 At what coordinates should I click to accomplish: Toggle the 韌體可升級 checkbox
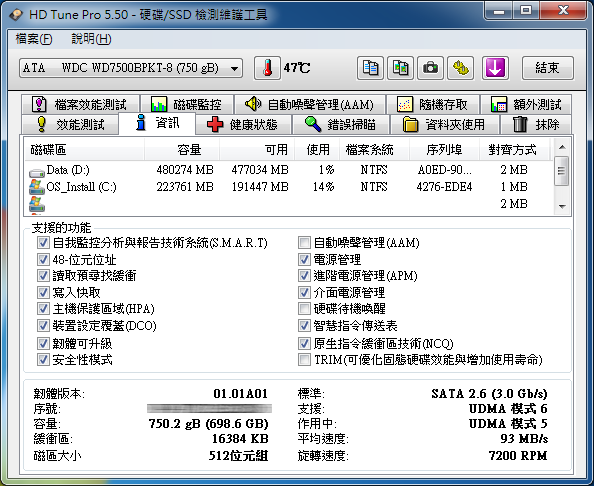43,344
